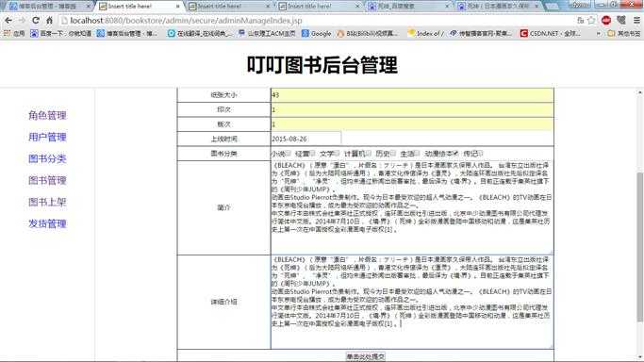Click the page vertical scrollbar thumb
This screenshot has width=644, height=362.
pos(639,247)
